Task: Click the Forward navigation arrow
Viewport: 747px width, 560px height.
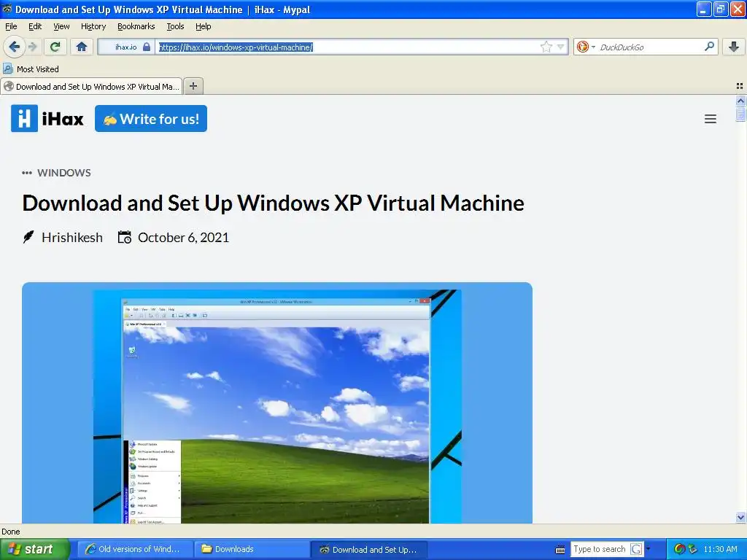Action: tap(33, 47)
